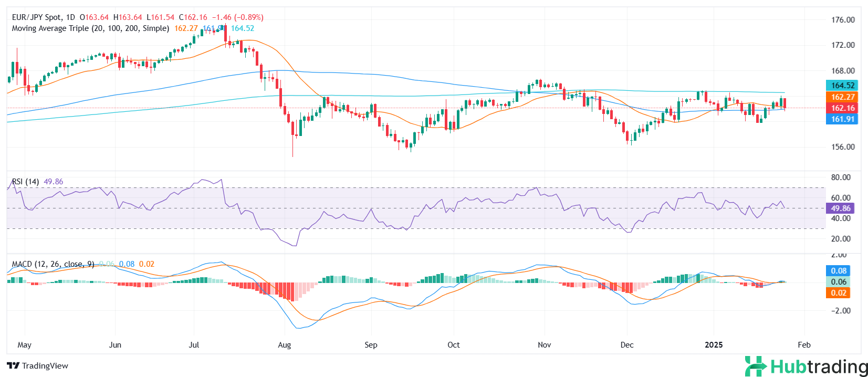This screenshot has height=377, width=868.
Task: Select the MACD (12, 26, close, 9) label
Action: [53, 264]
